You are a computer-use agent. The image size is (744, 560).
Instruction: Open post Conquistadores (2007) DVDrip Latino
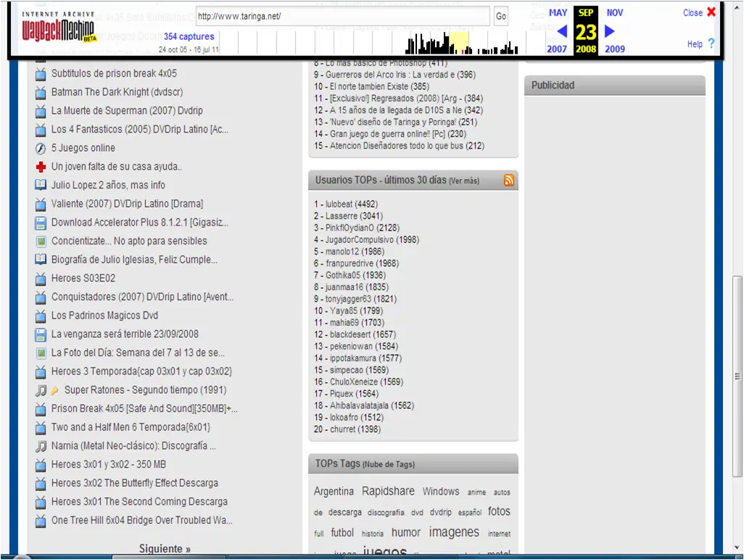(142, 297)
